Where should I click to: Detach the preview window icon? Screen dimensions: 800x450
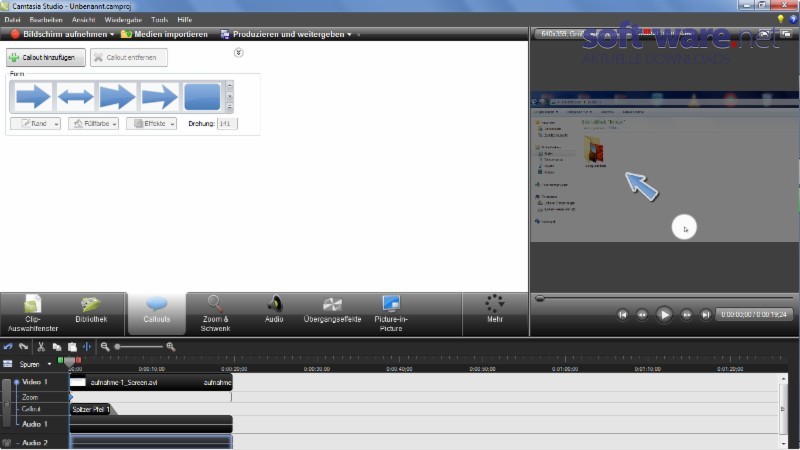[x=786, y=34]
